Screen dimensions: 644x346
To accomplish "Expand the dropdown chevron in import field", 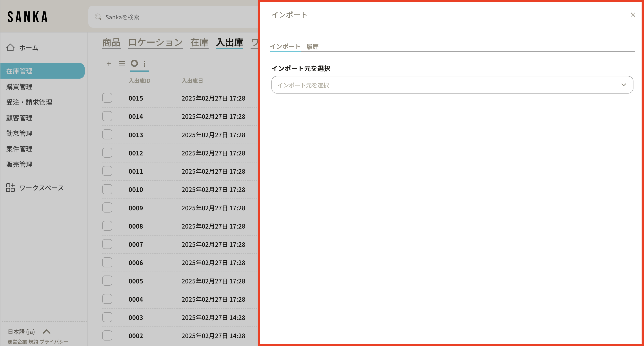I will [x=624, y=85].
